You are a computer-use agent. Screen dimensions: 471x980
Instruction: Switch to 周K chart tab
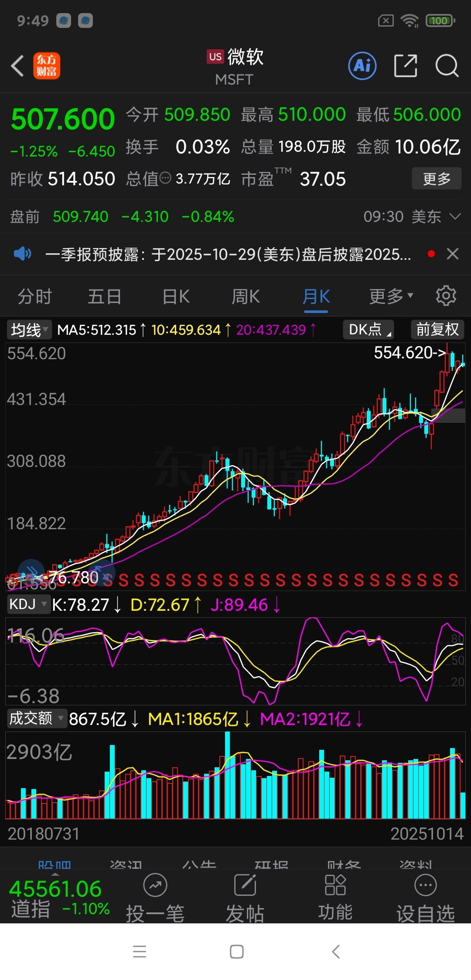tap(246, 296)
